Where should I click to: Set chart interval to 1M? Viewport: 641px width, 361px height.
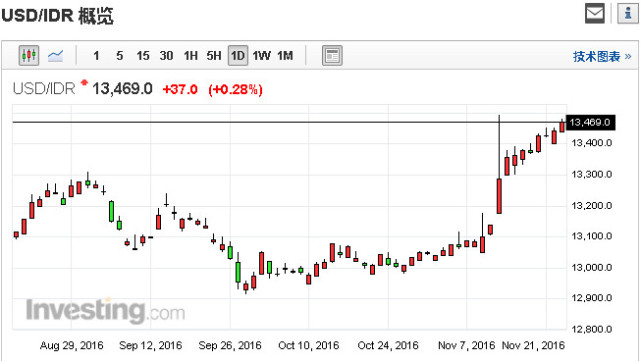tap(285, 56)
